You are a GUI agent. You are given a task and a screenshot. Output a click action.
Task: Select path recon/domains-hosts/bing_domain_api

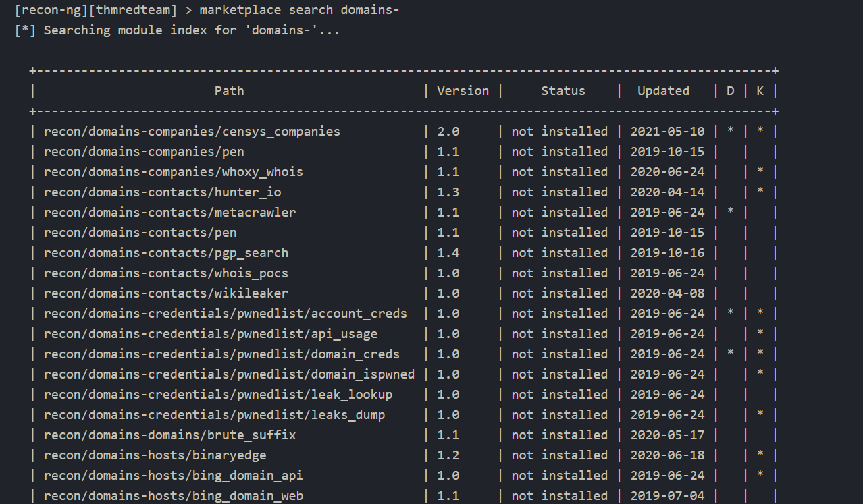[174, 476]
